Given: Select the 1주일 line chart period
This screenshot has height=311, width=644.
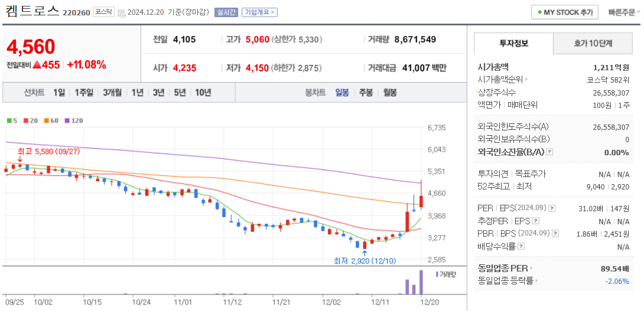Looking at the screenshot, I should click(x=84, y=93).
